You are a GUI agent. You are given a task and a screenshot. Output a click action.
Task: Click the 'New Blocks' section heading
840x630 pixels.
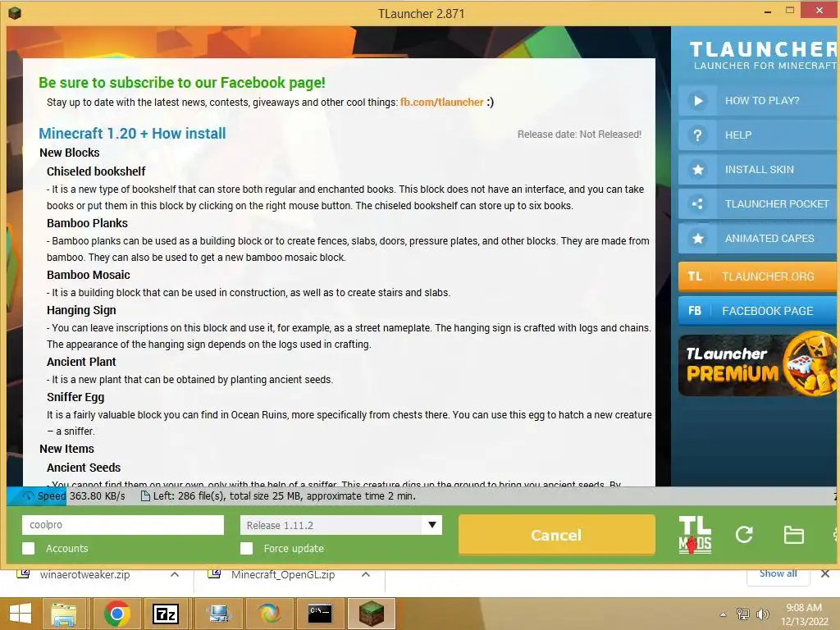[x=70, y=153]
